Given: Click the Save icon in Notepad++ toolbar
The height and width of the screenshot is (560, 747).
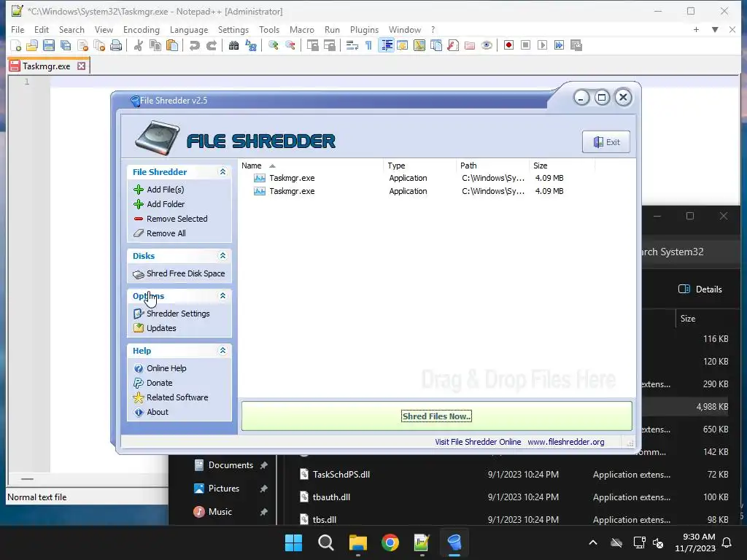Looking at the screenshot, I should click(49, 45).
